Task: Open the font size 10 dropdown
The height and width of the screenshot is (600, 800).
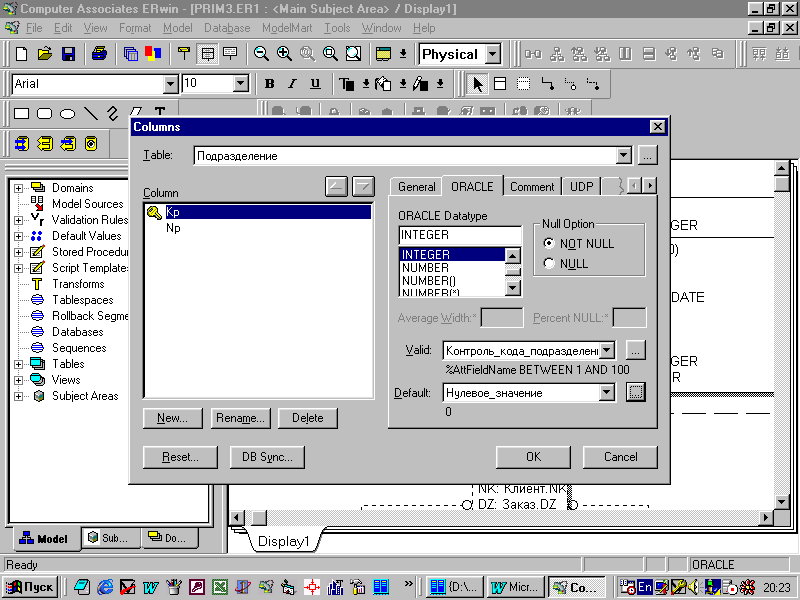Action: 240,84
